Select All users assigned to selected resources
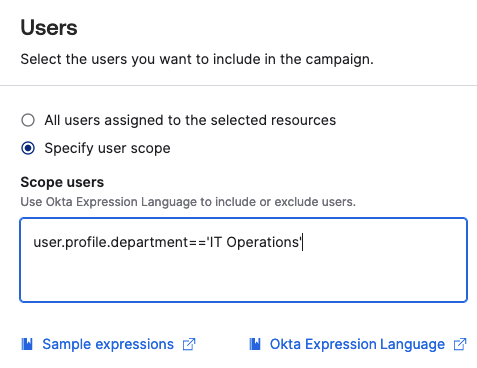This screenshot has height=368, width=477. (x=28, y=120)
